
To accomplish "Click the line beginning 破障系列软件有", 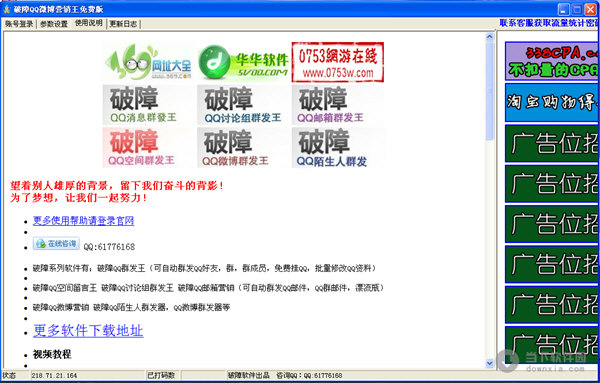I will coord(204,268).
